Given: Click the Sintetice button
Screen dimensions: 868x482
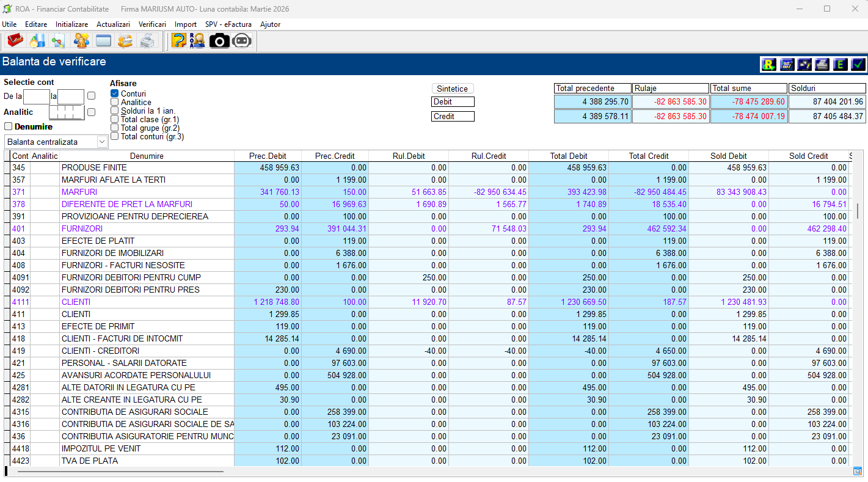Looking at the screenshot, I should [x=453, y=89].
